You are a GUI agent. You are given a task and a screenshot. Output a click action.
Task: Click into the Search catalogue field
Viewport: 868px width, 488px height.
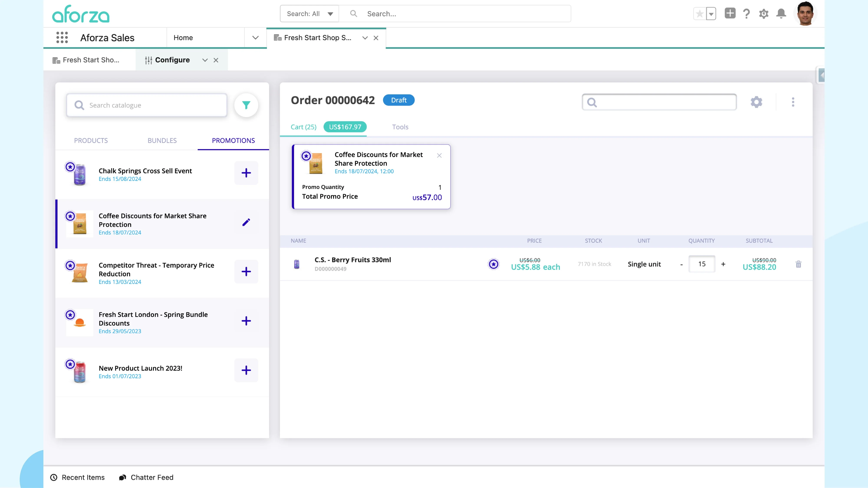(146, 105)
